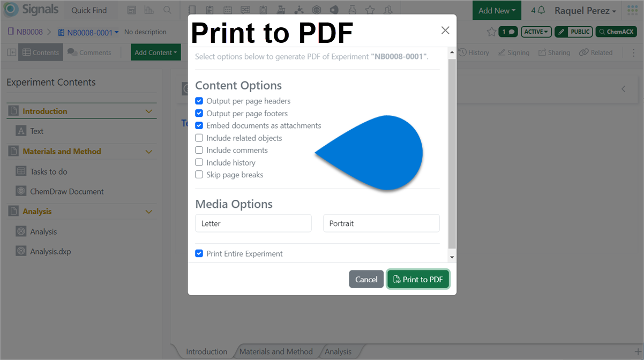Switch to the Comments tab
The width and height of the screenshot is (644, 360).
[x=89, y=52]
